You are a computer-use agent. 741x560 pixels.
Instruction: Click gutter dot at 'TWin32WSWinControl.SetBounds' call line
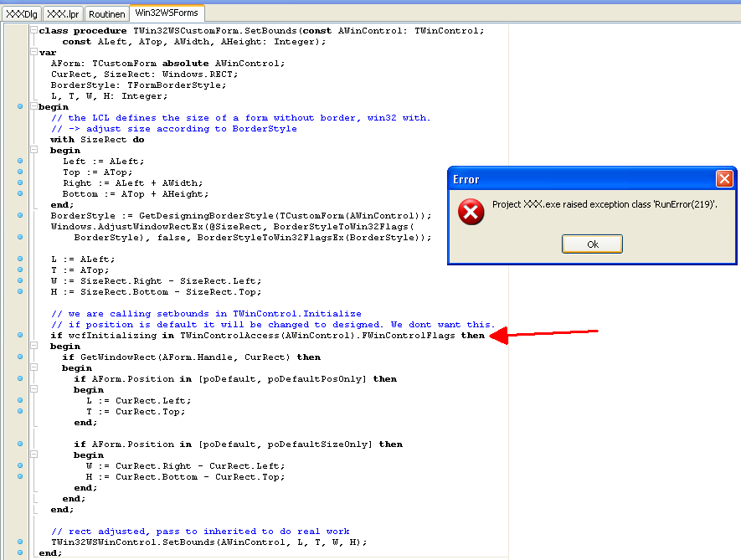pyautogui.click(x=20, y=542)
